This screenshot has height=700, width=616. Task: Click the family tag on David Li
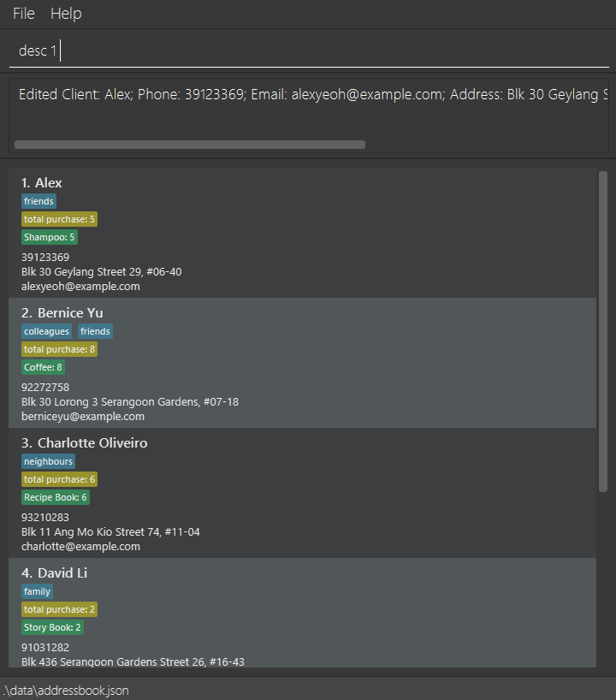37,591
